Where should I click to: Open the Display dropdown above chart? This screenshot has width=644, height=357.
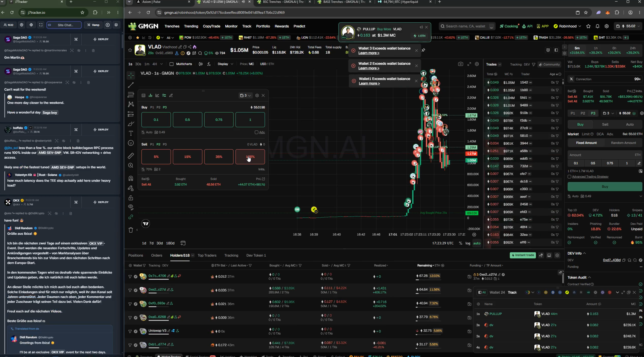(225, 64)
